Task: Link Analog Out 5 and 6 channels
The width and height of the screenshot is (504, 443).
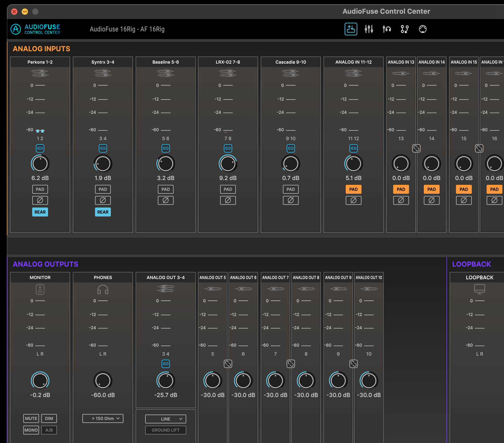Action: click(x=228, y=364)
